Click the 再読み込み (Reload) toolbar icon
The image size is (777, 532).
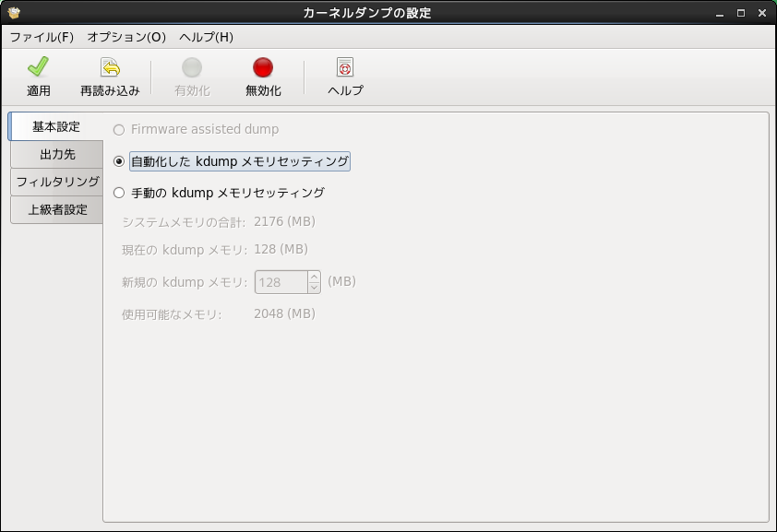tap(110, 67)
